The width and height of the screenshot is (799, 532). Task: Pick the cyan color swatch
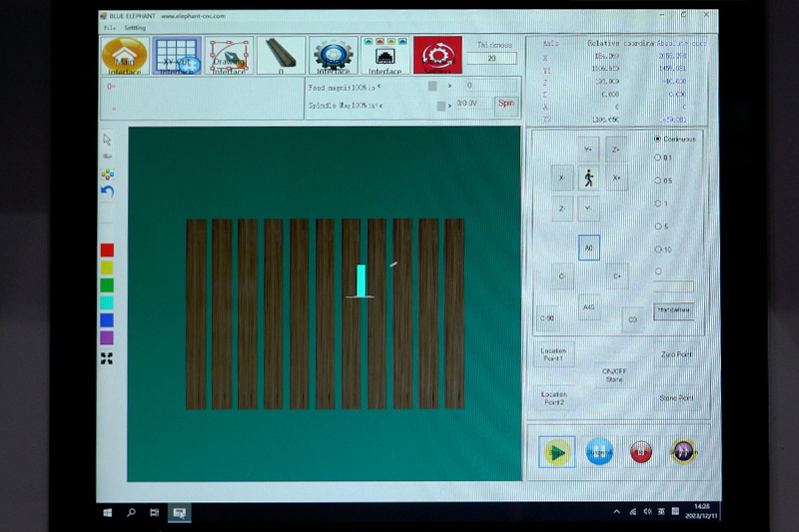click(x=107, y=302)
